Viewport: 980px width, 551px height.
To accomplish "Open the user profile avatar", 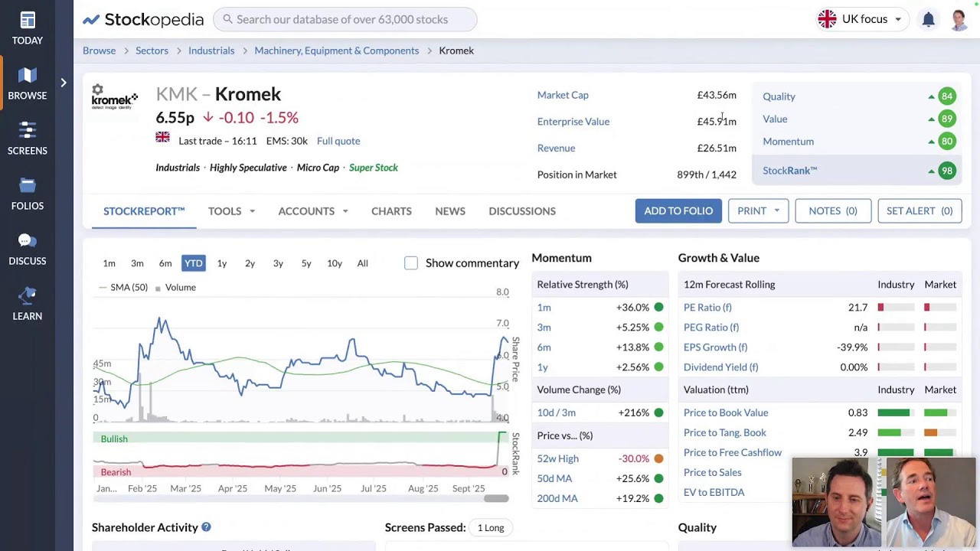I will (x=959, y=19).
